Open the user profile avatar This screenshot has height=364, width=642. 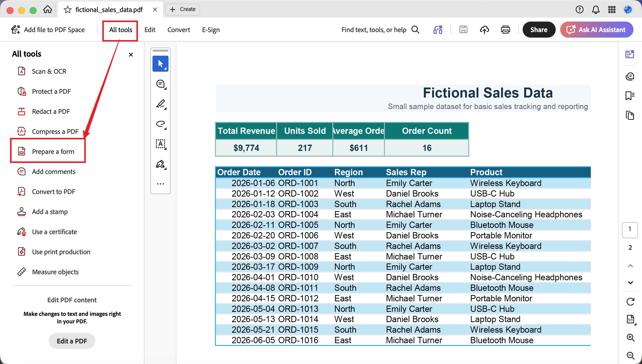tap(628, 10)
